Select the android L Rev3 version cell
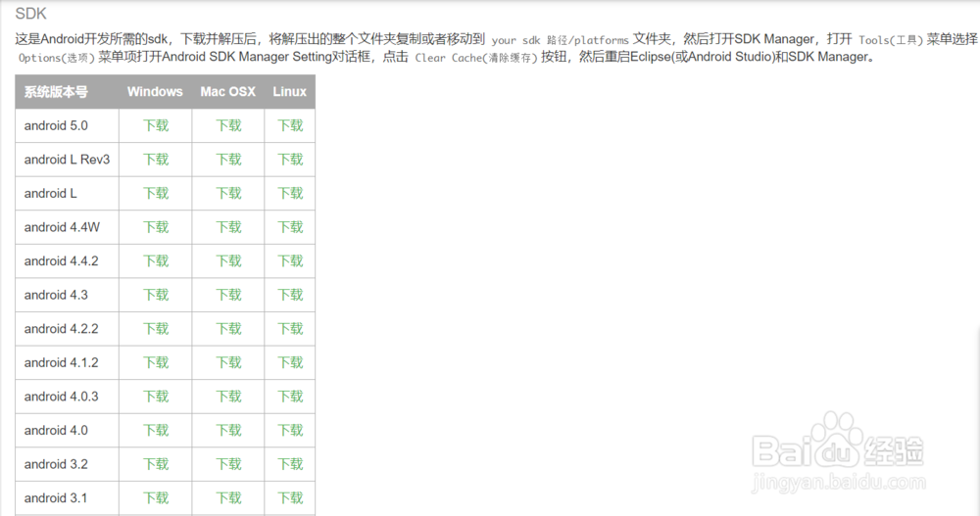This screenshot has height=516, width=980. 67,160
